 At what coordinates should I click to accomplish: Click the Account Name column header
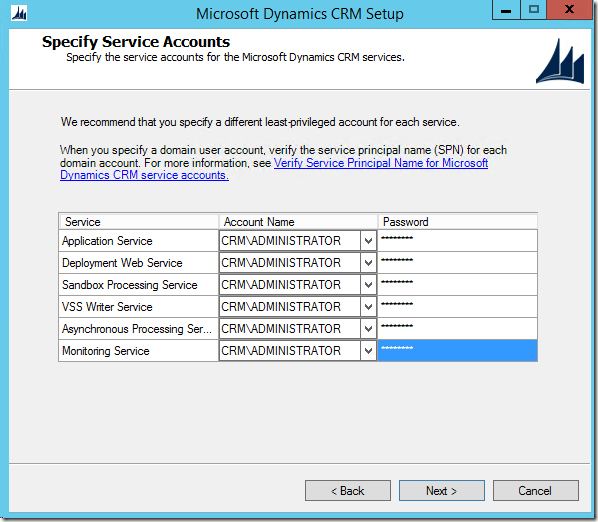[298, 222]
